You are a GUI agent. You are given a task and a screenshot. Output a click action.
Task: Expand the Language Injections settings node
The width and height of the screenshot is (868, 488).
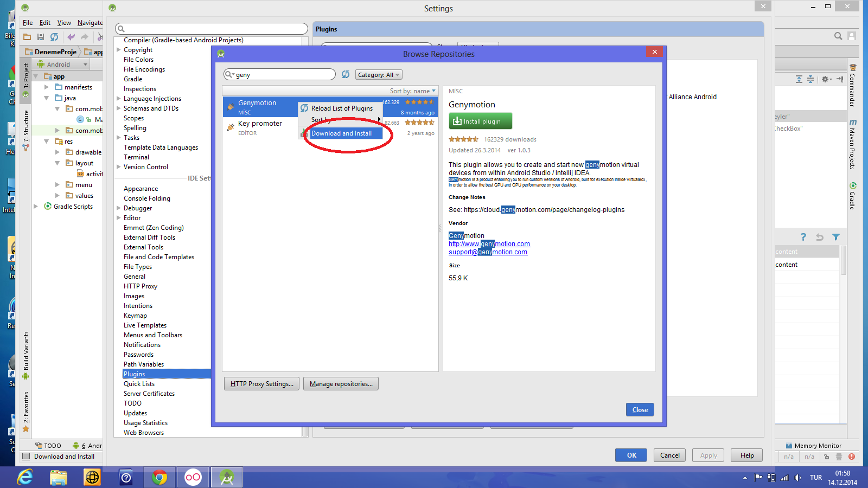coord(118,99)
